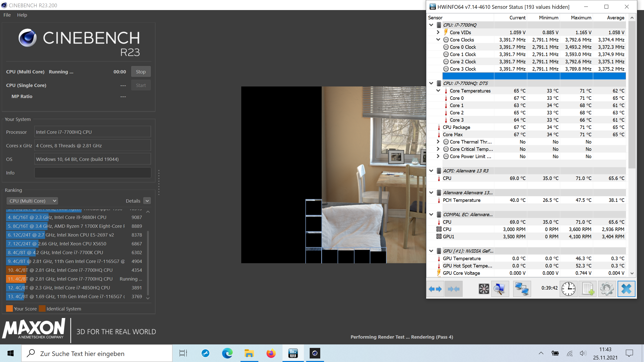Open the network monitors remote icon
644x362 pixels.
click(x=522, y=289)
